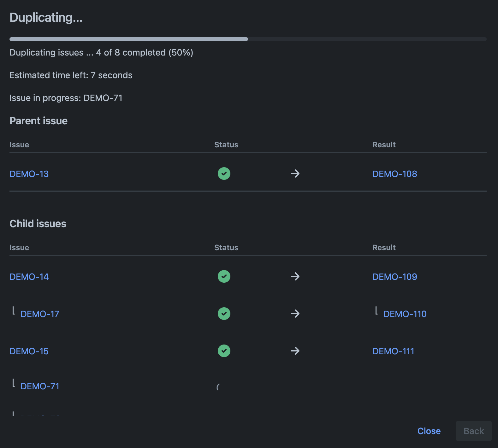This screenshot has width=498, height=448.
Task: Open parent issue DEMO-13
Action: click(x=29, y=174)
